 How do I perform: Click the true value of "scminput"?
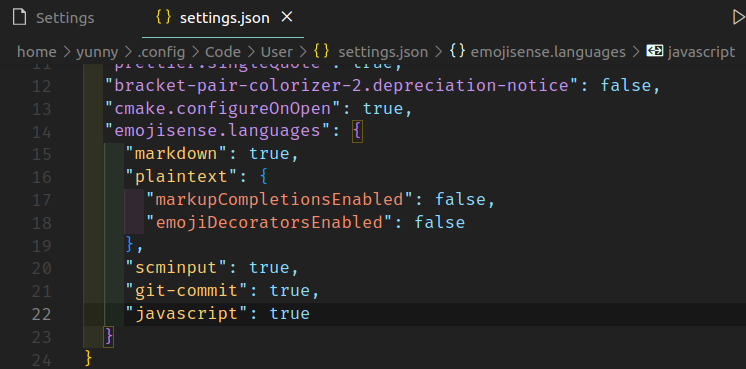269,268
